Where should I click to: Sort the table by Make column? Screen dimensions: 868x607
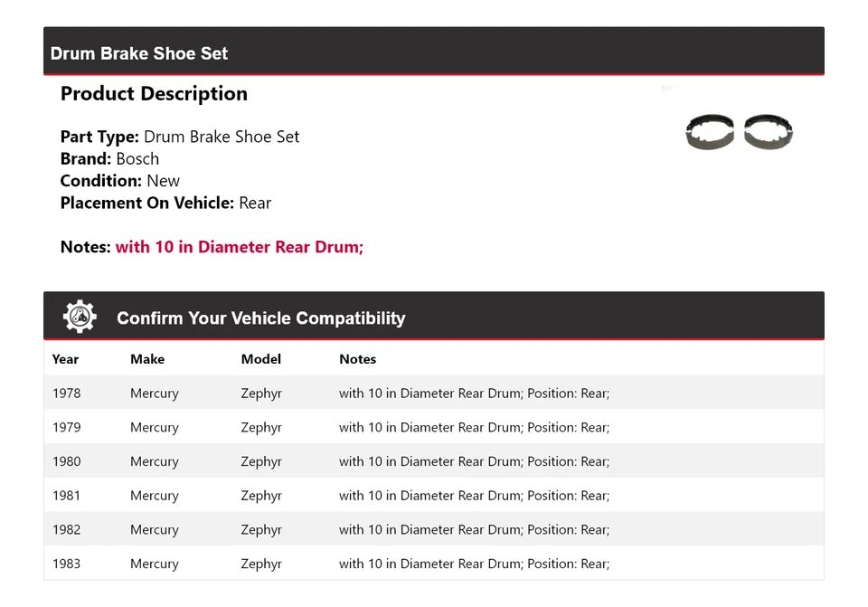pos(147,359)
